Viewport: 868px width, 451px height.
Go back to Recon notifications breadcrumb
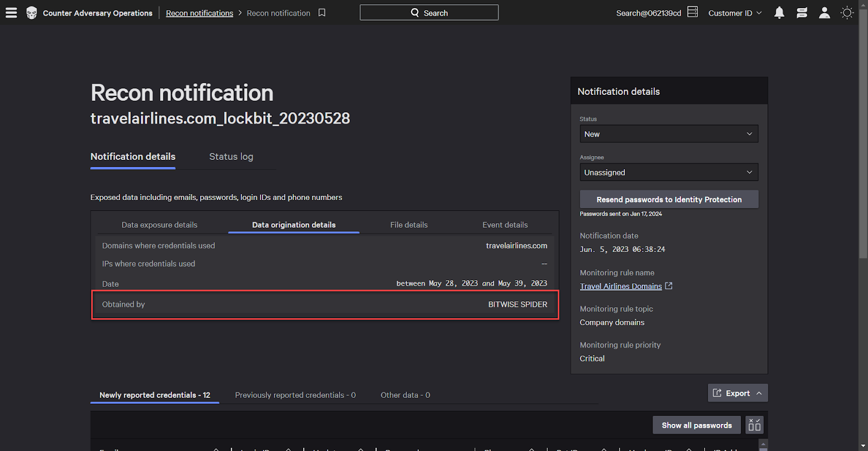(x=200, y=13)
